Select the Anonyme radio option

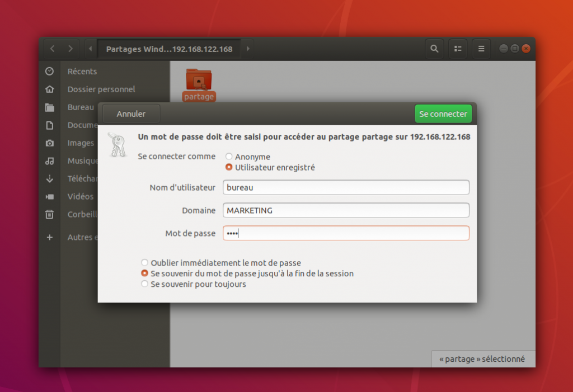click(x=229, y=157)
